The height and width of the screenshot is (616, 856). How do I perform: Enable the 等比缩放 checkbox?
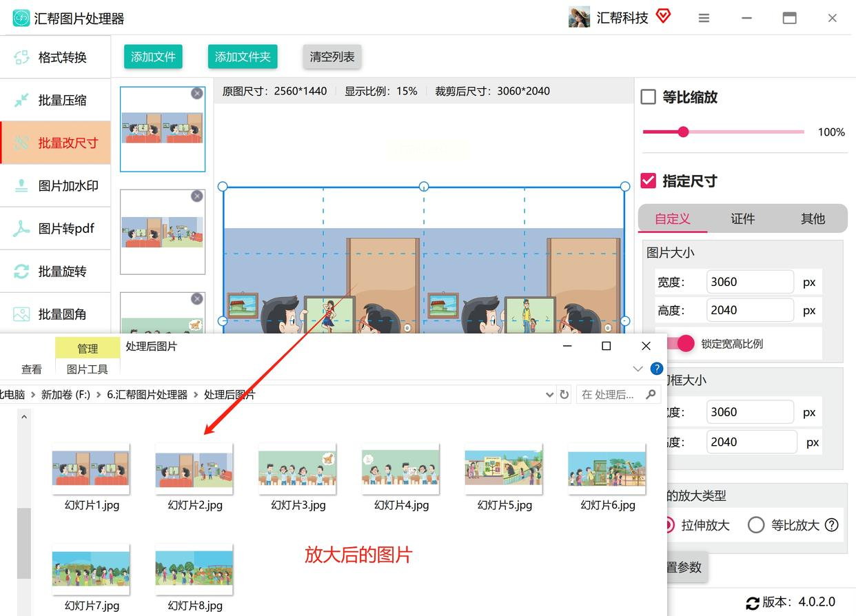pyautogui.click(x=648, y=97)
